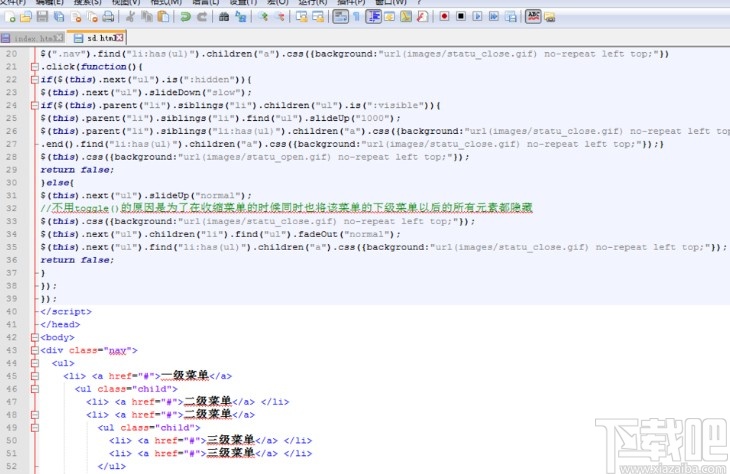Save the current file

click(42, 17)
